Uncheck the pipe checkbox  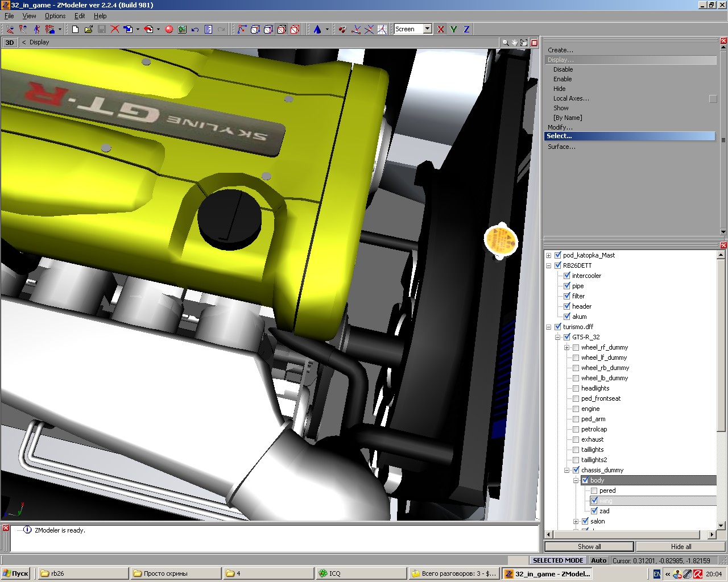pos(567,286)
